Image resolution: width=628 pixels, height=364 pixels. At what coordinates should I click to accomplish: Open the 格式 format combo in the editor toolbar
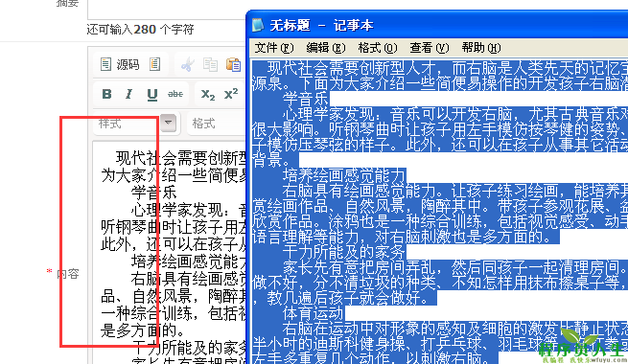pyautogui.click(x=218, y=123)
